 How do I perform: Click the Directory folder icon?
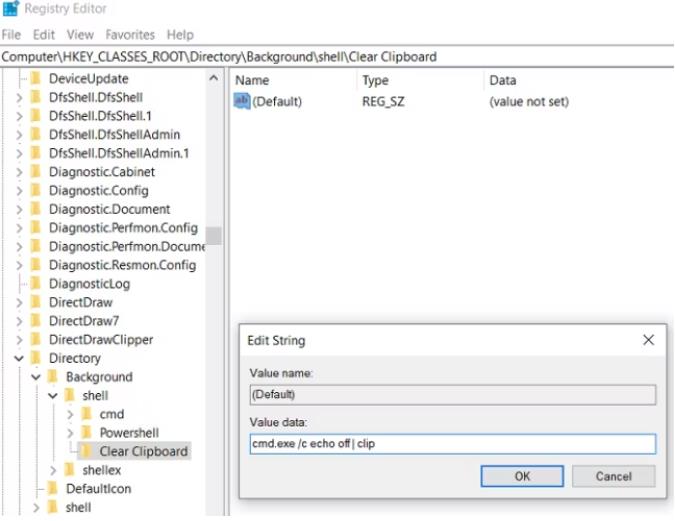click(36, 358)
